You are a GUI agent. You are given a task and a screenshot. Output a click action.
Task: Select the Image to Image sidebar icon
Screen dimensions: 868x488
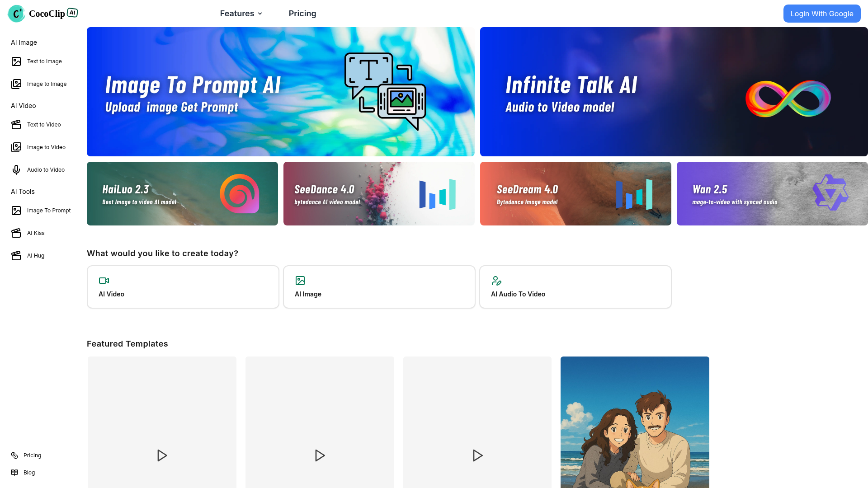[16, 84]
